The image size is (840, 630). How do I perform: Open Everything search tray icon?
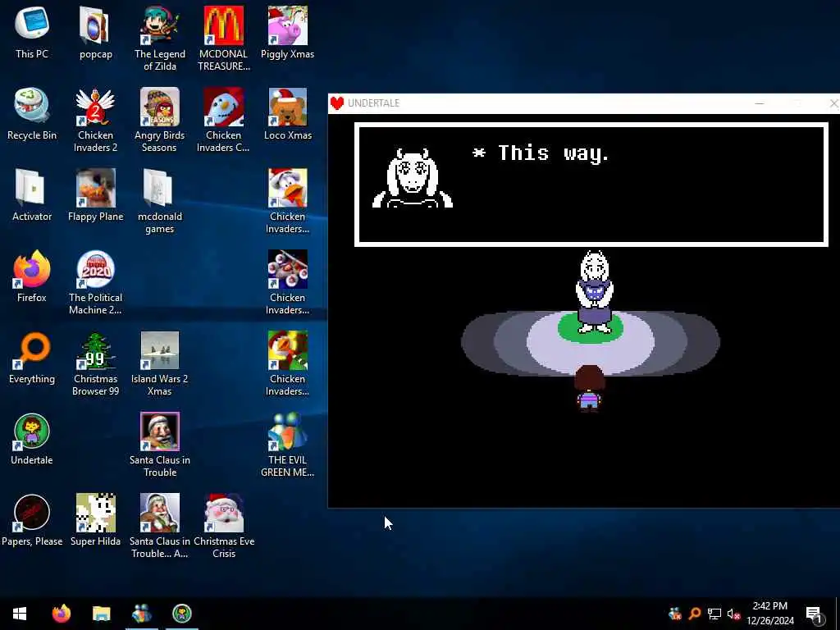pos(695,614)
